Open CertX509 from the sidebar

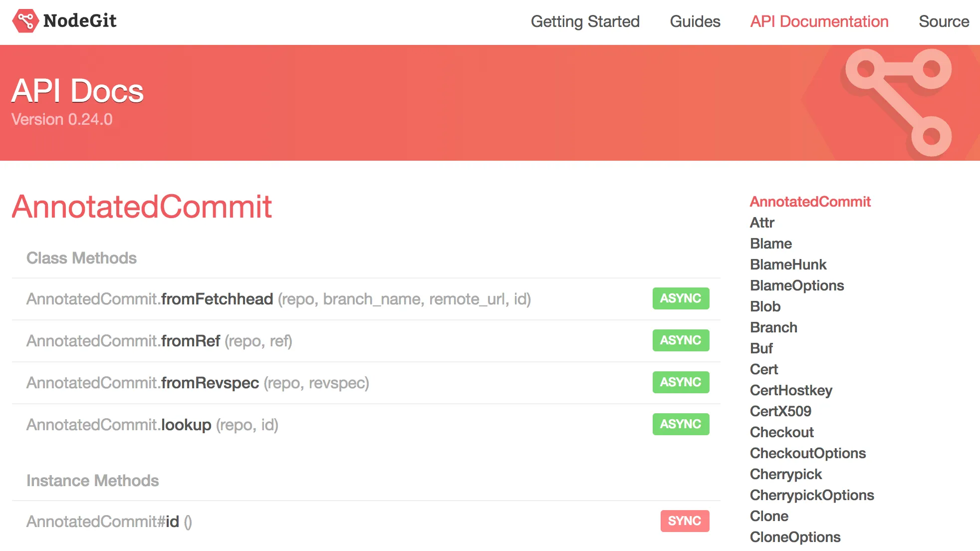pos(780,411)
